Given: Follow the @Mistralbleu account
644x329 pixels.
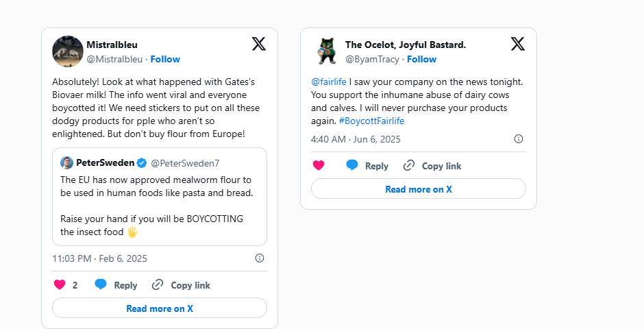Looking at the screenshot, I should 165,59.
